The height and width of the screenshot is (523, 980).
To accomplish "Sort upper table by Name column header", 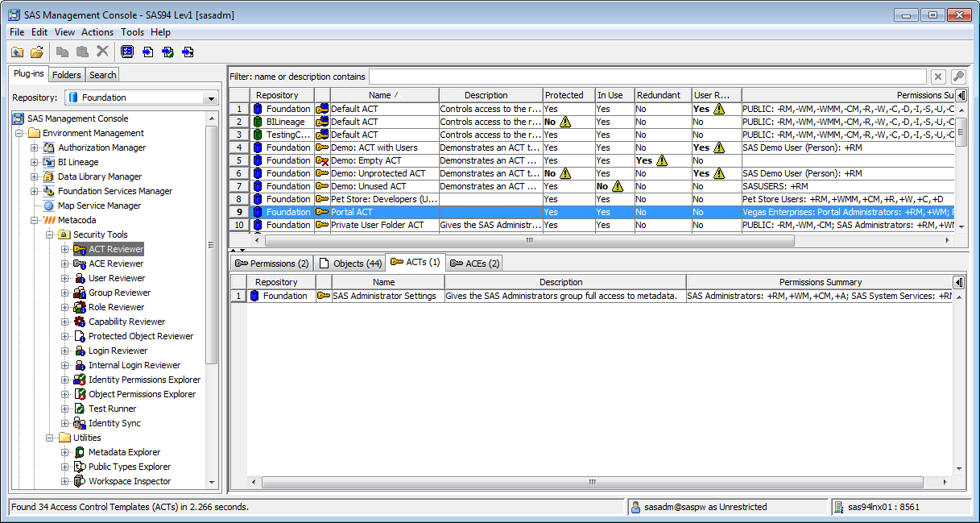I will coord(384,95).
